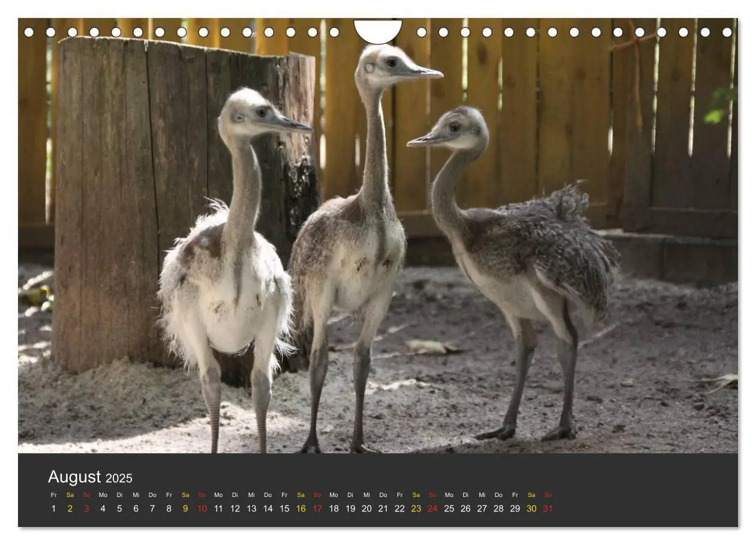Image resolution: width=756 pixels, height=545 pixels.
Task: Pick day 6 in the date row
Action: 136,508
